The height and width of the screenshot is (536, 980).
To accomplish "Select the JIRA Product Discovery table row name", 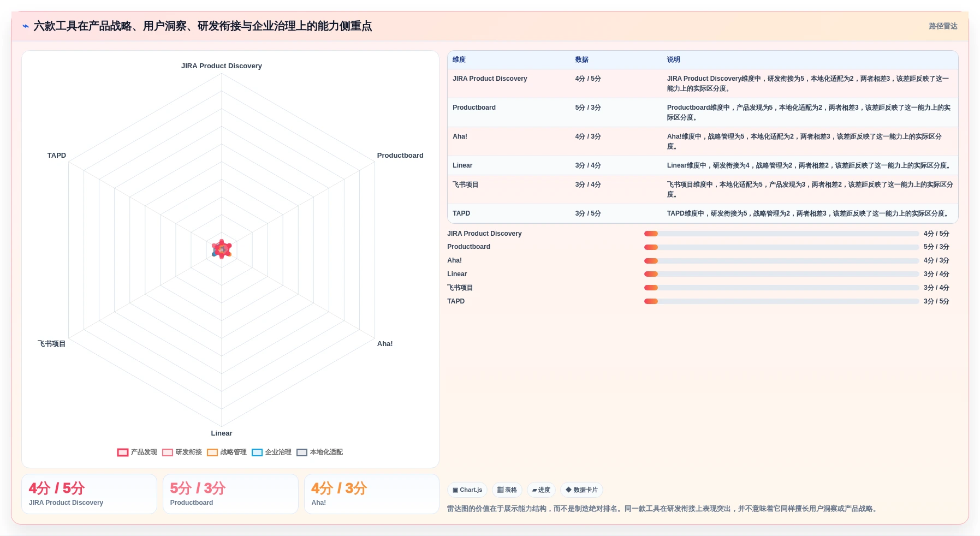I will (x=490, y=79).
